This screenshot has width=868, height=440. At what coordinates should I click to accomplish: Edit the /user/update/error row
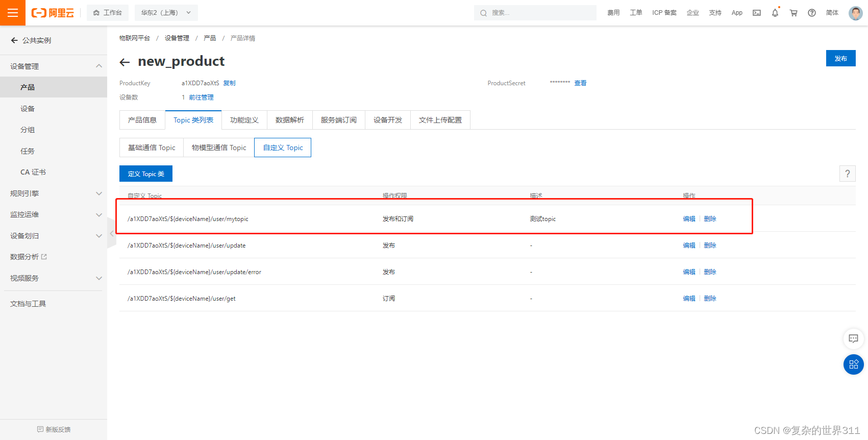point(689,272)
